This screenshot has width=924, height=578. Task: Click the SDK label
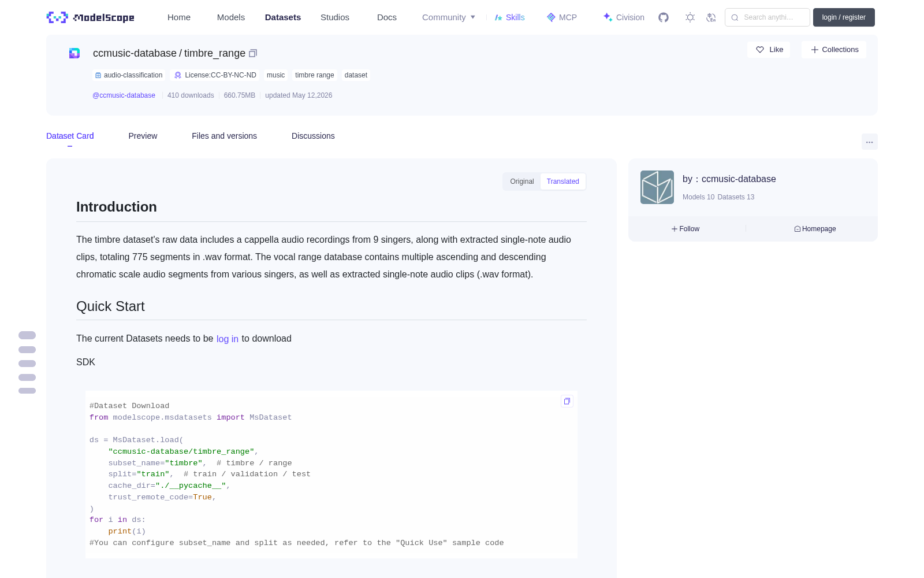[x=85, y=362]
